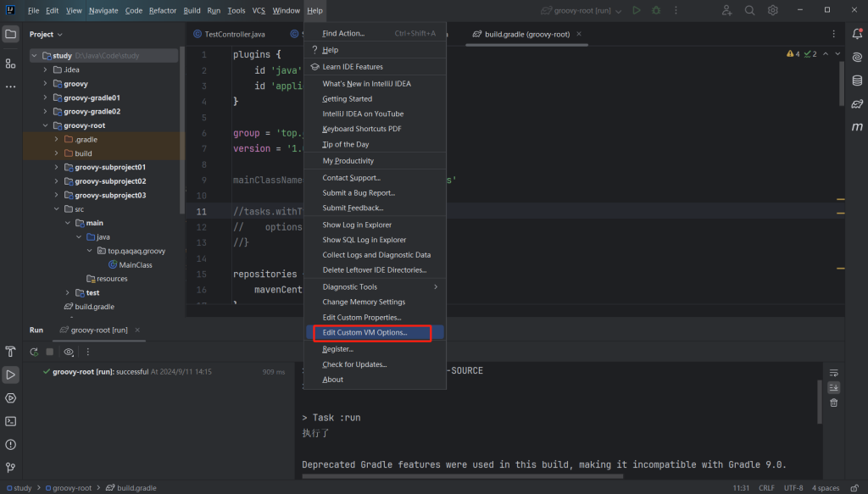Select Change Memory Settings in Help menu
The height and width of the screenshot is (494, 868).
tap(375, 302)
